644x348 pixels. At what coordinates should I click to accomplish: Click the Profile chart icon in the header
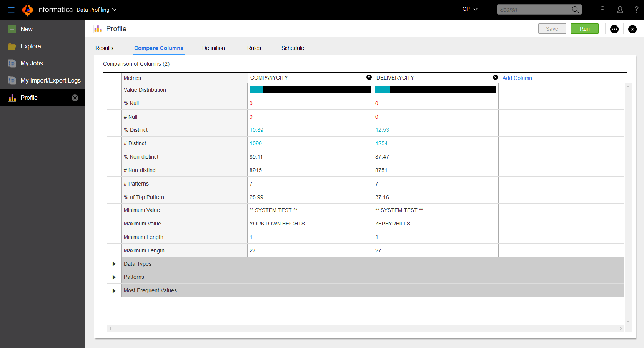pos(98,29)
